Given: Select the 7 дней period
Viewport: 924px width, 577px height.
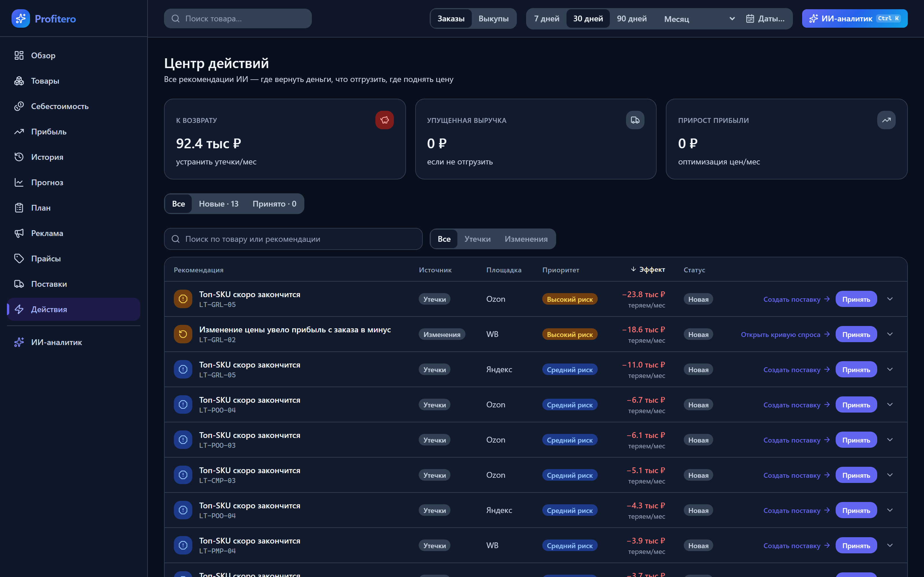Looking at the screenshot, I should pyautogui.click(x=546, y=18).
